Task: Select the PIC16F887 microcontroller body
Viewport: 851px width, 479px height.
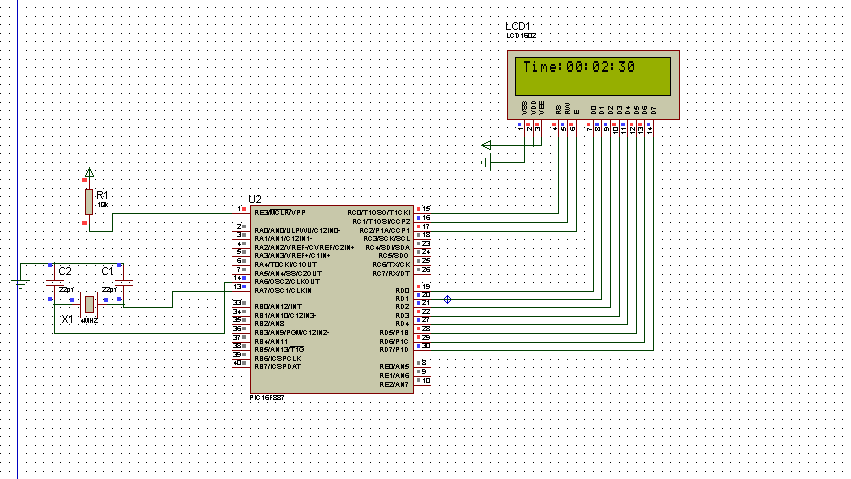Action: pos(332,299)
